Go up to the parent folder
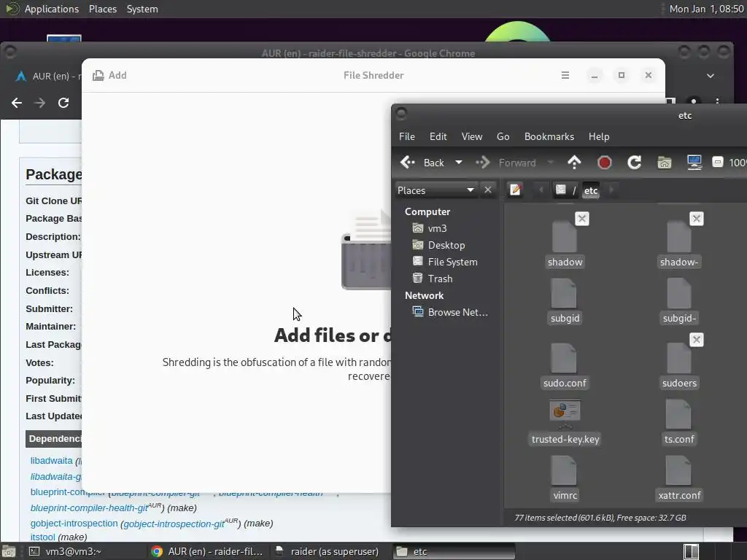 click(575, 163)
